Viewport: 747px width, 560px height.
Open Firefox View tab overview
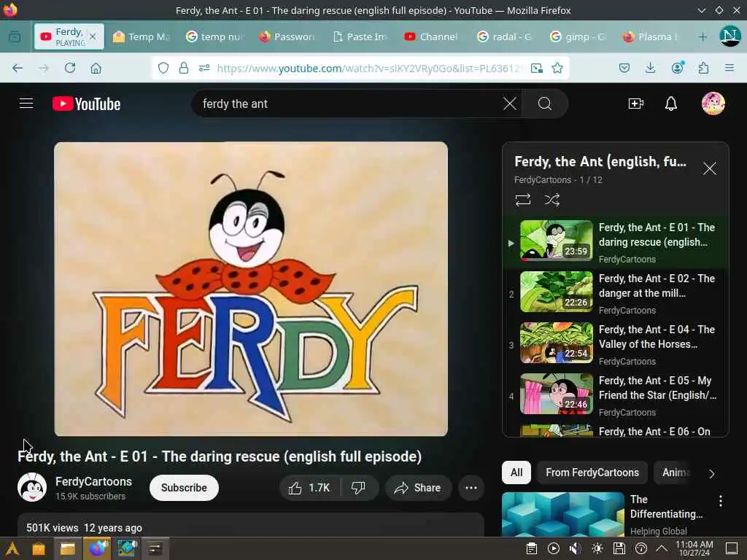[x=15, y=36]
